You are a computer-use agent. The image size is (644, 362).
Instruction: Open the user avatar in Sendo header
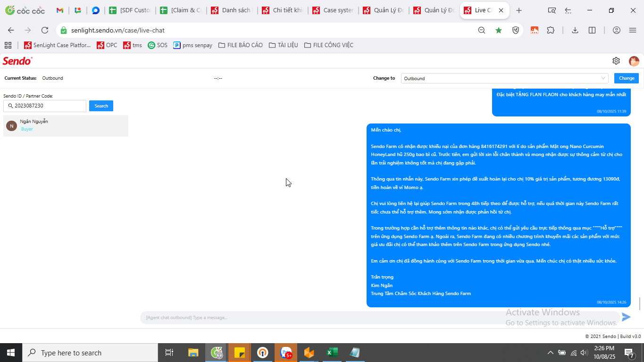click(634, 61)
